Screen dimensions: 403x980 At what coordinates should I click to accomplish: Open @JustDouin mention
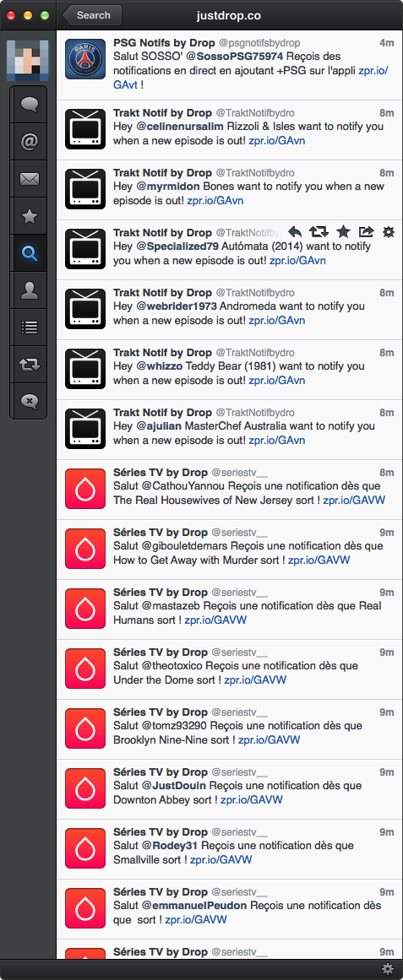pos(172,786)
